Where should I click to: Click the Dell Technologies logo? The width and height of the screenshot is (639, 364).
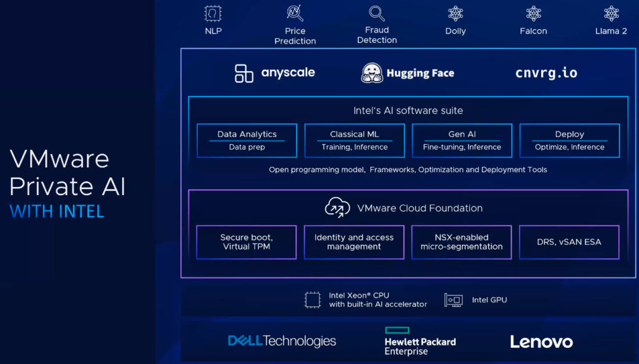[x=281, y=341]
